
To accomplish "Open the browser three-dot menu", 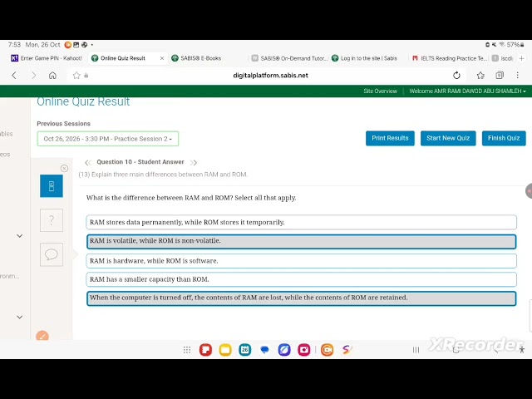I will click(x=517, y=76).
